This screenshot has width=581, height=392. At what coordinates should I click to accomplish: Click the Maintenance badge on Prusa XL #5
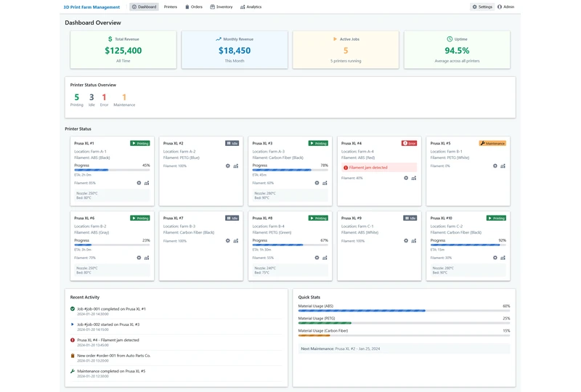click(x=492, y=144)
